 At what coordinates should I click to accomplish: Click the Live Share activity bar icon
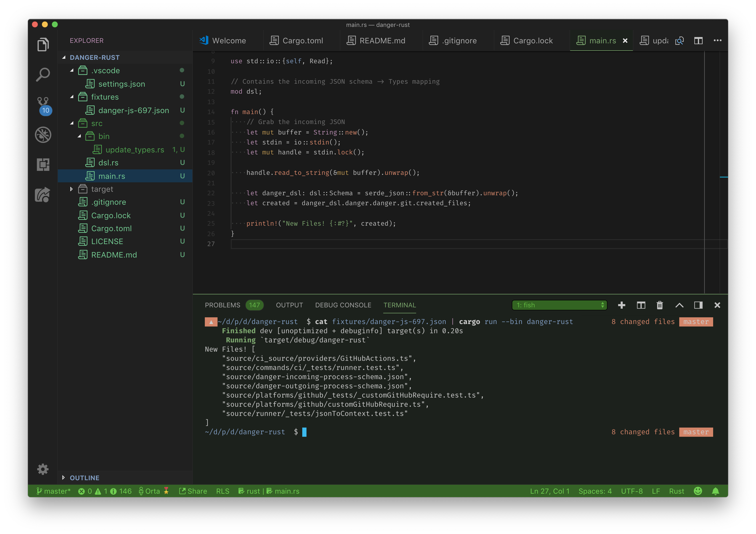pos(43,195)
